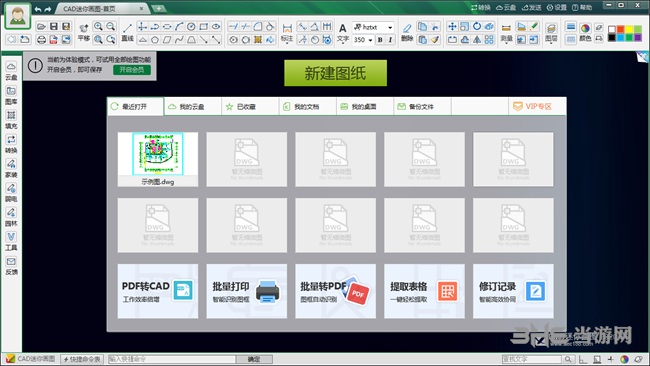Click the Redo arrow in title bar
This screenshot has width=650, height=366.
pos(48,9)
